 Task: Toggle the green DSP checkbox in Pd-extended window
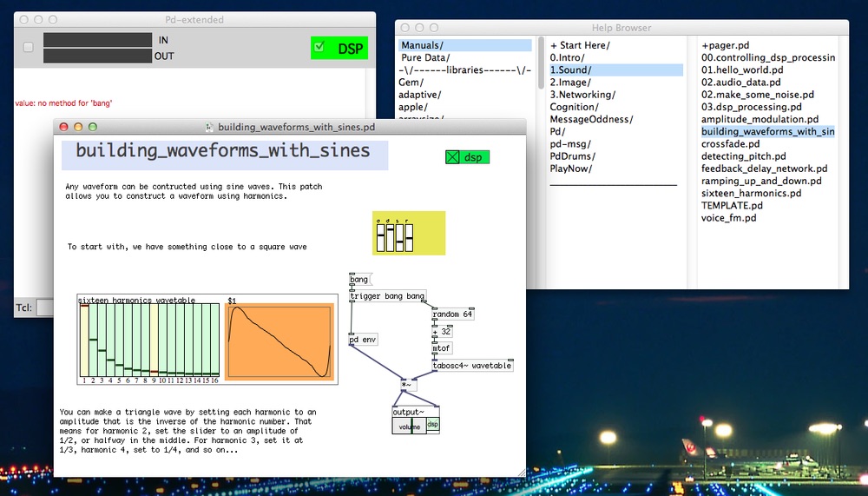pos(319,47)
